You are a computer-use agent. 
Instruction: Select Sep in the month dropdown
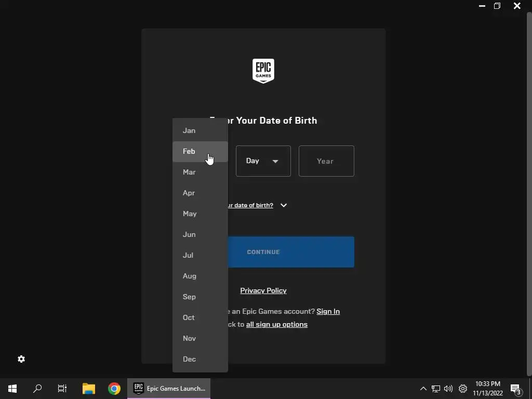[x=200, y=297]
